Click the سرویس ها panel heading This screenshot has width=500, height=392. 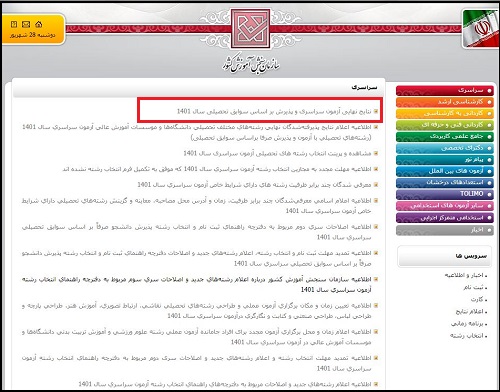(x=472, y=256)
